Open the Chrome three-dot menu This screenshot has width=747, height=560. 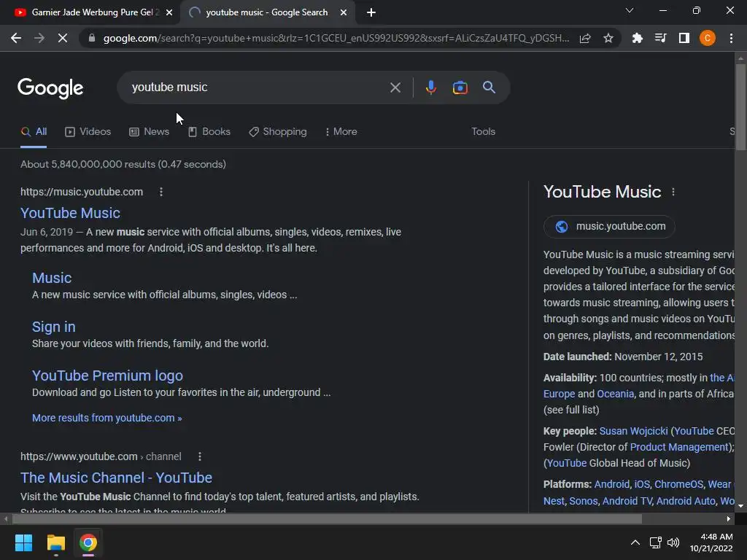coord(731,38)
